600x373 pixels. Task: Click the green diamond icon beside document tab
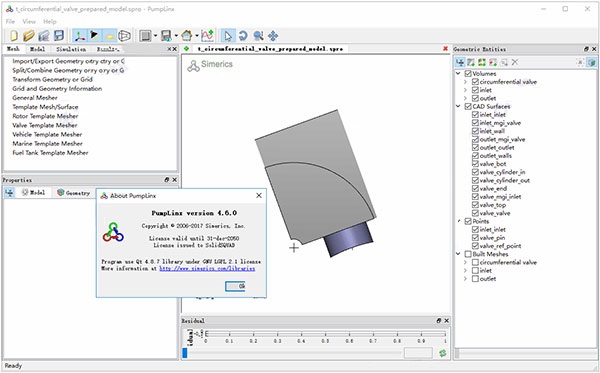186,49
